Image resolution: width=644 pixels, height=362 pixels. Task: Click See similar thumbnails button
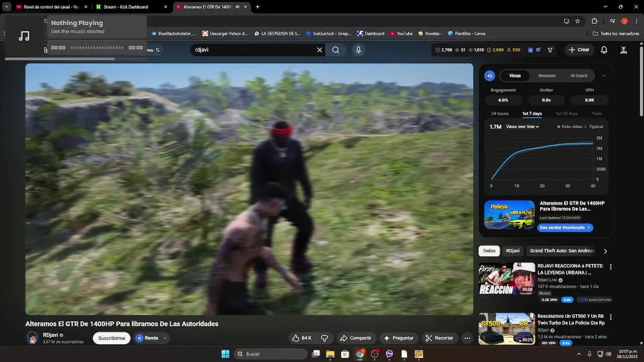(565, 227)
